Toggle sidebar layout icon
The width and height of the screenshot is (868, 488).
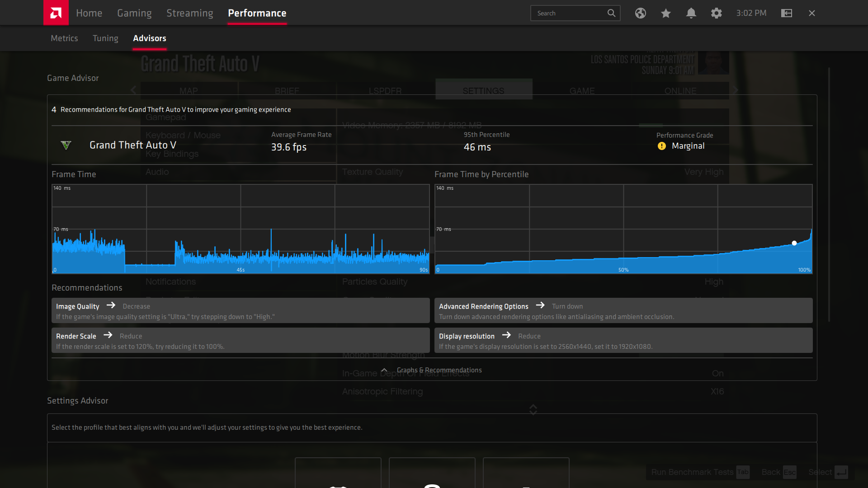pos(787,13)
